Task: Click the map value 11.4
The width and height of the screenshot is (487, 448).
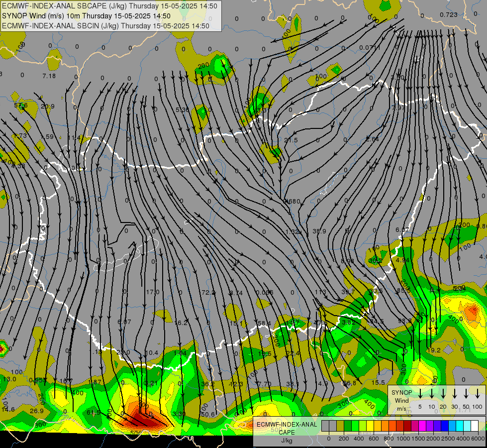Action: 74,138
